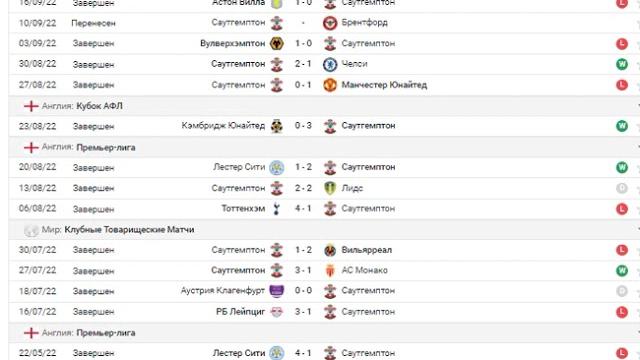Click the Манчестер Юнайтед team name
Image resolution: width=640 pixels, height=360 pixels.
pyautogui.click(x=384, y=85)
